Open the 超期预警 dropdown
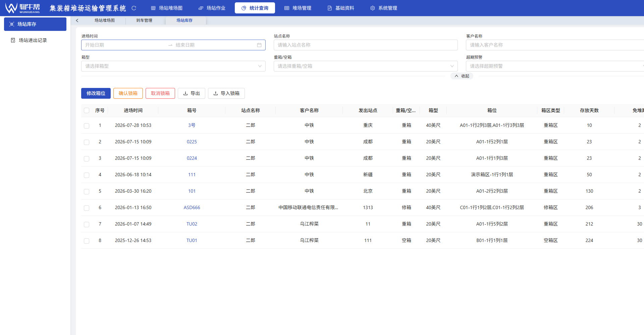644x335 pixels. 555,66
